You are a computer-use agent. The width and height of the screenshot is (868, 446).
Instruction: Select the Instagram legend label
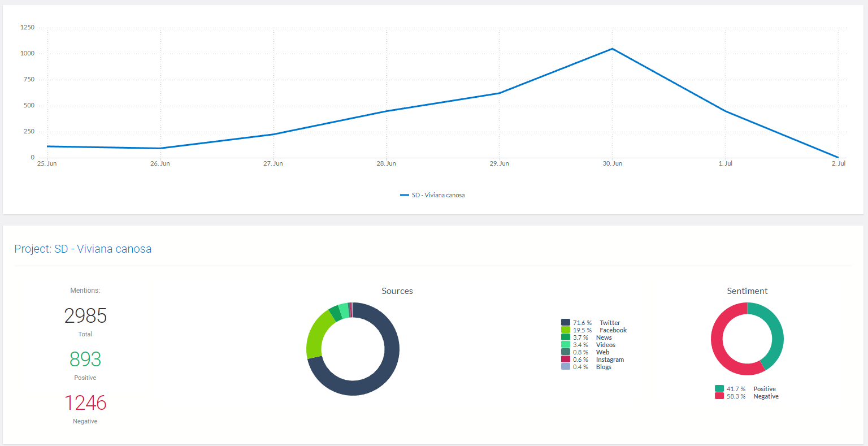[610, 360]
